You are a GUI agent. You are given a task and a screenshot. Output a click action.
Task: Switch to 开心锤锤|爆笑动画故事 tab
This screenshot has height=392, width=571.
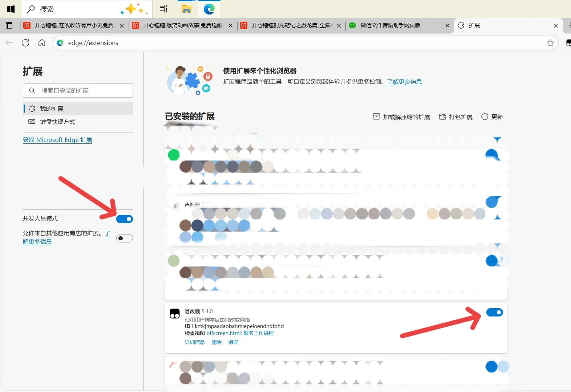click(x=183, y=25)
